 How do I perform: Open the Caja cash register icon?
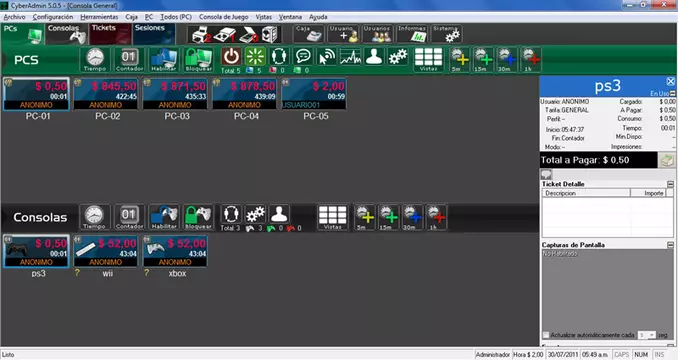coord(309,34)
